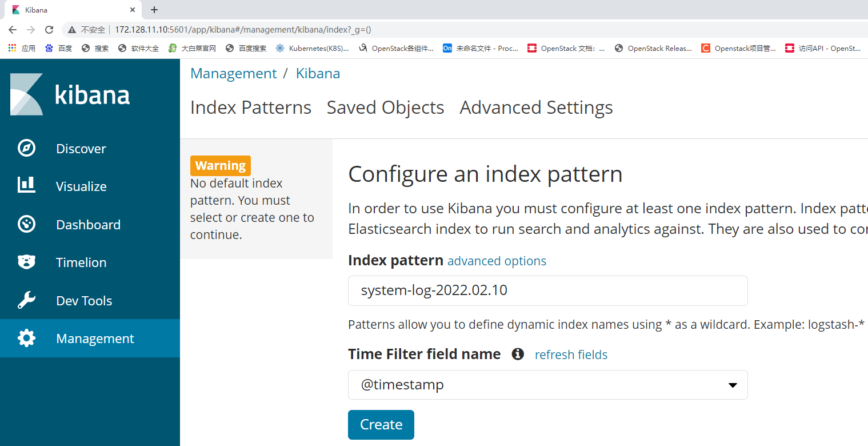Open 未命名文件 ProcessOn bookmark
The image size is (868, 446).
tap(481, 48)
